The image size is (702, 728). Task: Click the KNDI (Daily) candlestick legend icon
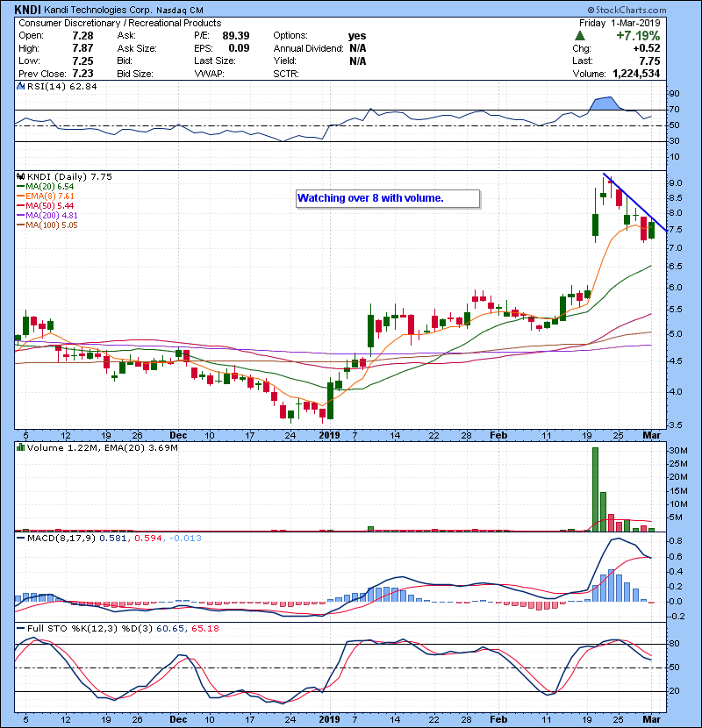click(20, 176)
